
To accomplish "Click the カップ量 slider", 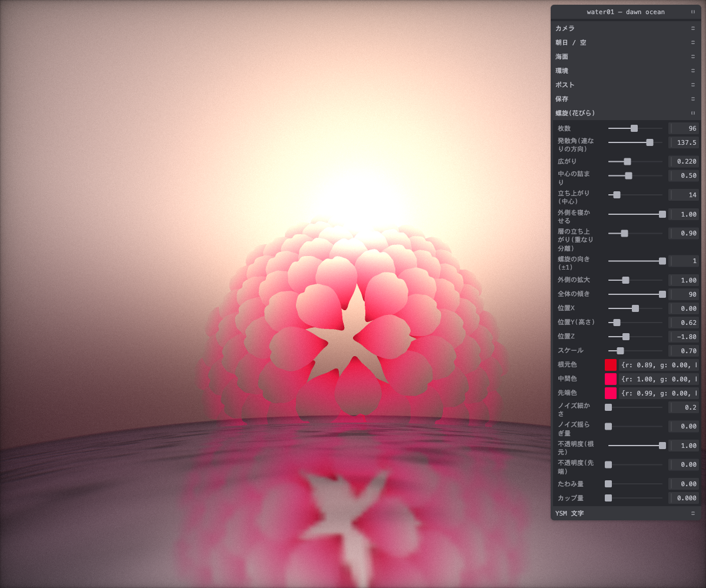I will tap(635, 498).
